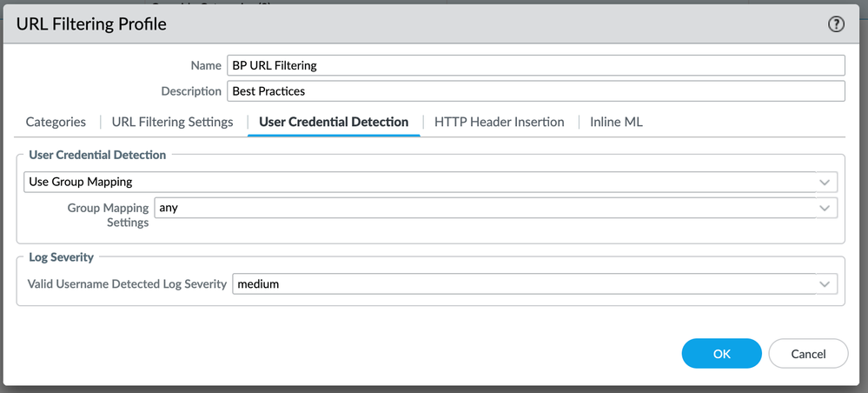
Task: Click the chevron arrow on the 'medium' field
Action: [x=825, y=284]
